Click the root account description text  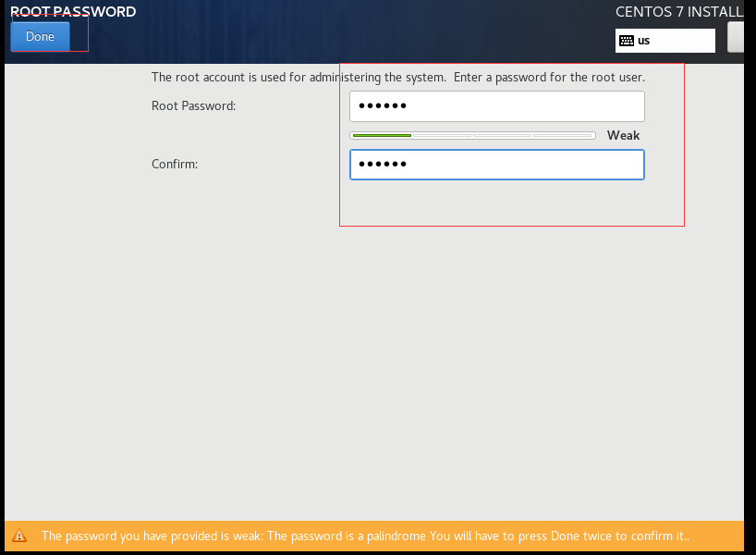tap(397, 77)
